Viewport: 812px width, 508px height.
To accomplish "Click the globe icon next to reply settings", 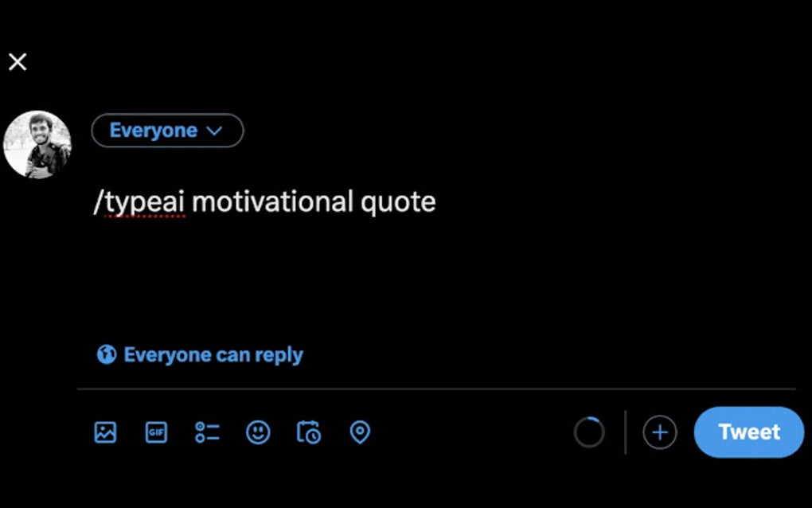I will [x=107, y=354].
